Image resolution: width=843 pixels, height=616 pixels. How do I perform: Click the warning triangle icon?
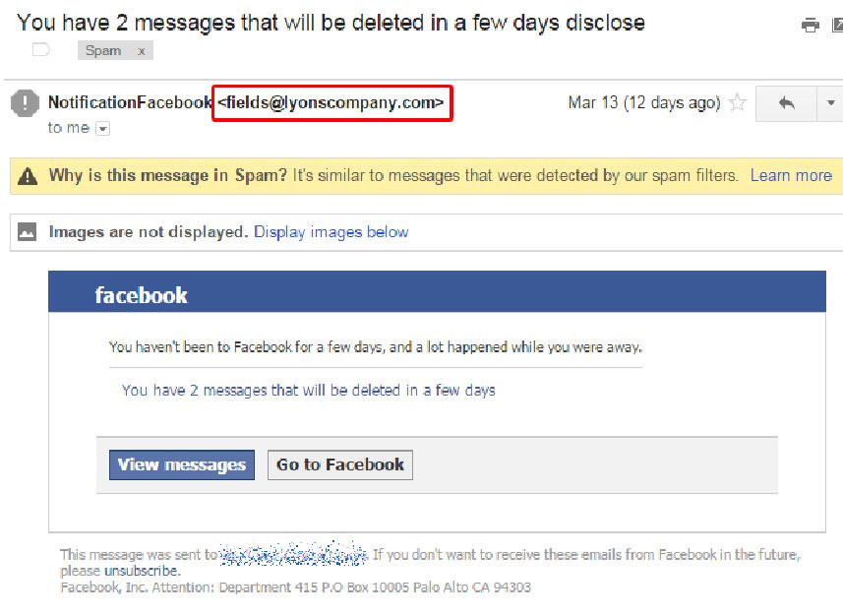28,176
